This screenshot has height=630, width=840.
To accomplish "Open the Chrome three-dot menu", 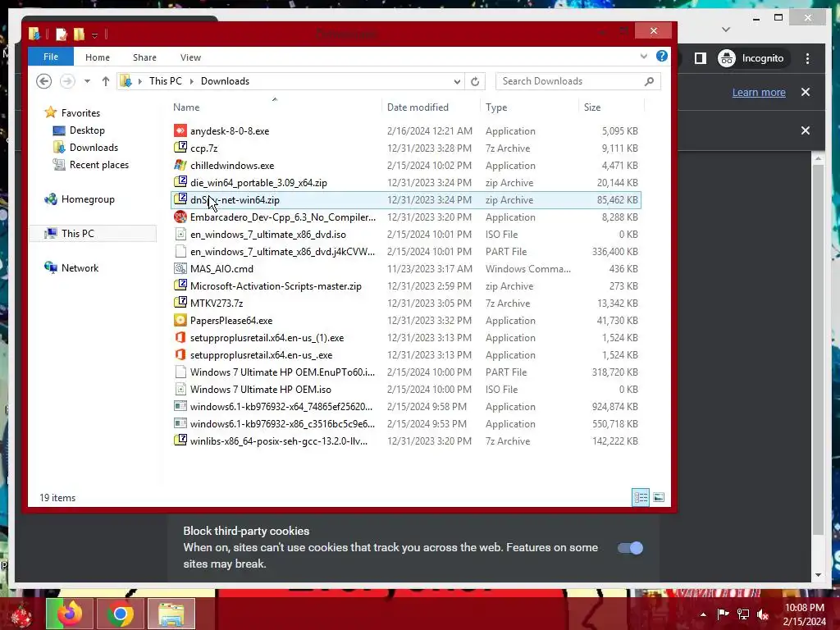I will coord(807,58).
